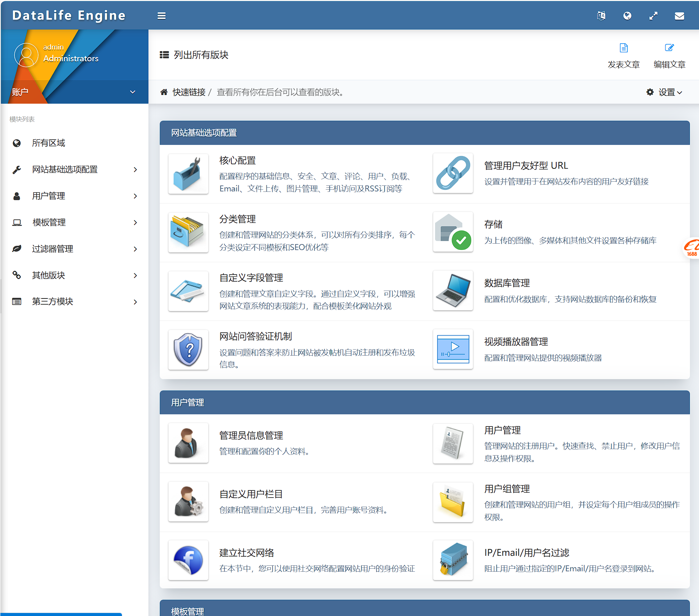Open 核心配置 via the toolbox icon

[x=188, y=174]
